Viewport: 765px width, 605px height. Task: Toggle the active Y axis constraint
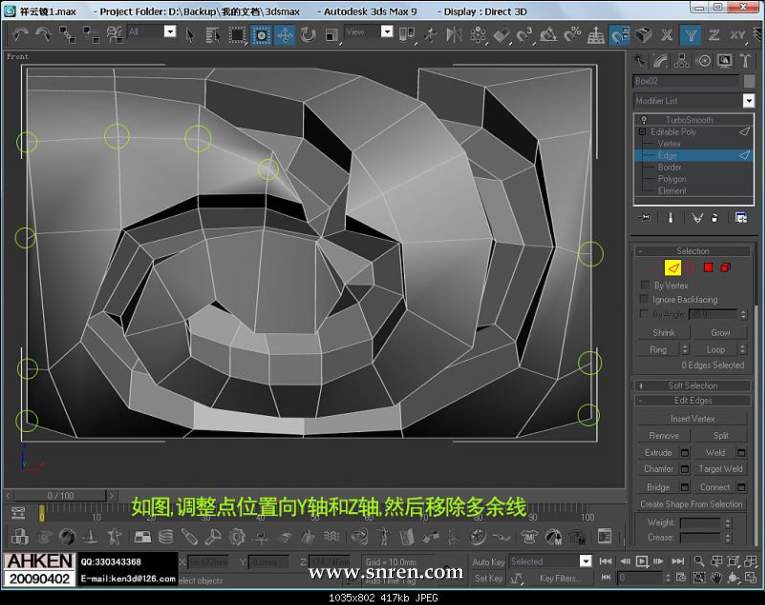[691, 35]
